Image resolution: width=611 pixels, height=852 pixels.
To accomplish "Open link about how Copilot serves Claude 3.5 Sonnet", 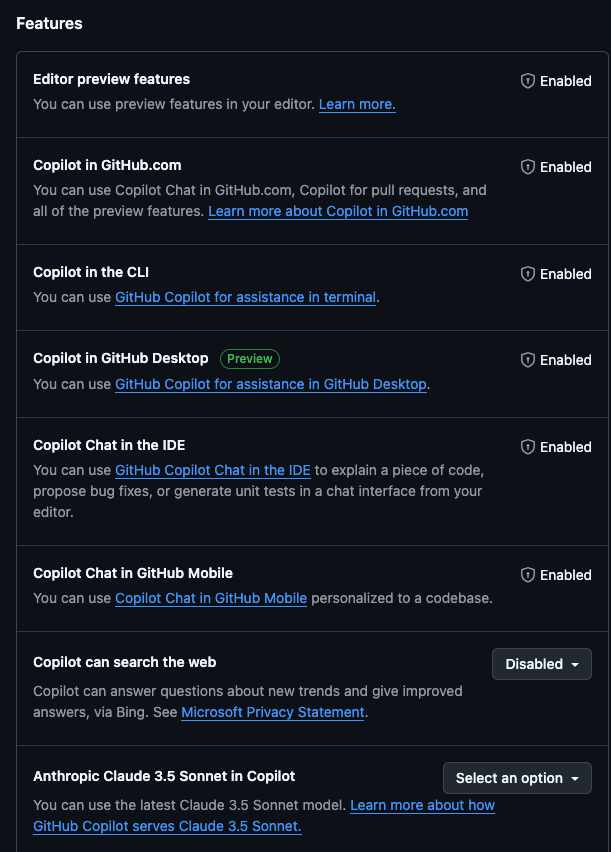I will (x=264, y=816).
